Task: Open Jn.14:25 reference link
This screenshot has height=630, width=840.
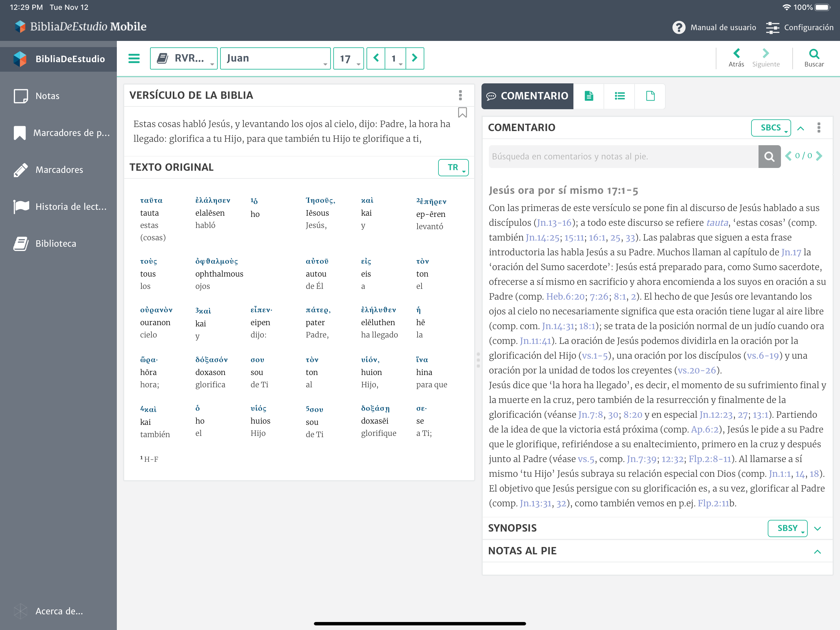Action: [542, 237]
